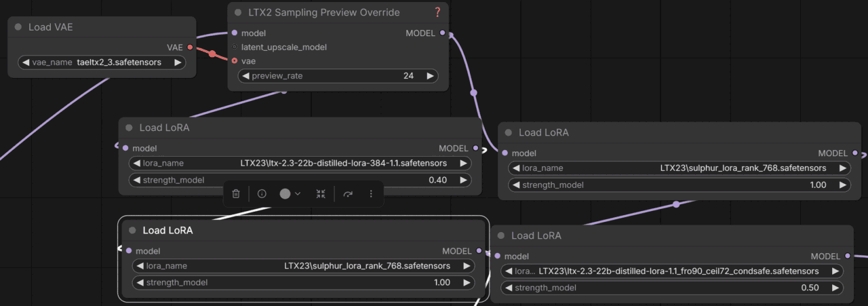The width and height of the screenshot is (868, 306).
Task: Bypass the selected node with the curved arrow icon
Action: click(x=348, y=193)
